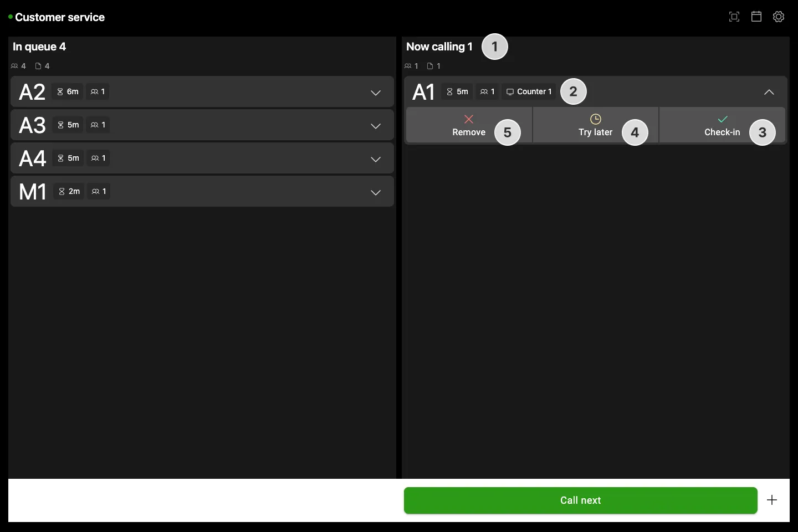
Task: Click the people icon on ticket A4
Action: (x=95, y=158)
